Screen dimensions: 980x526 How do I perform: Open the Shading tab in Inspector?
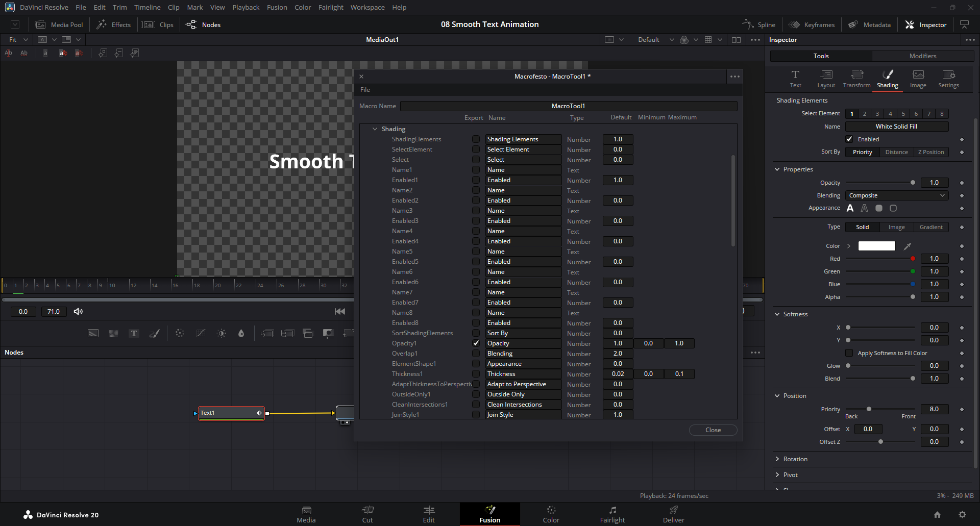click(x=887, y=79)
